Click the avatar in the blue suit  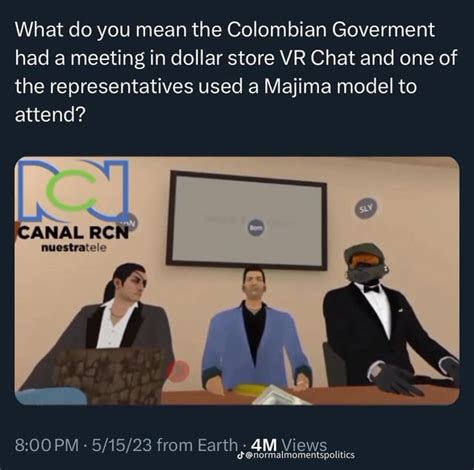point(255,328)
